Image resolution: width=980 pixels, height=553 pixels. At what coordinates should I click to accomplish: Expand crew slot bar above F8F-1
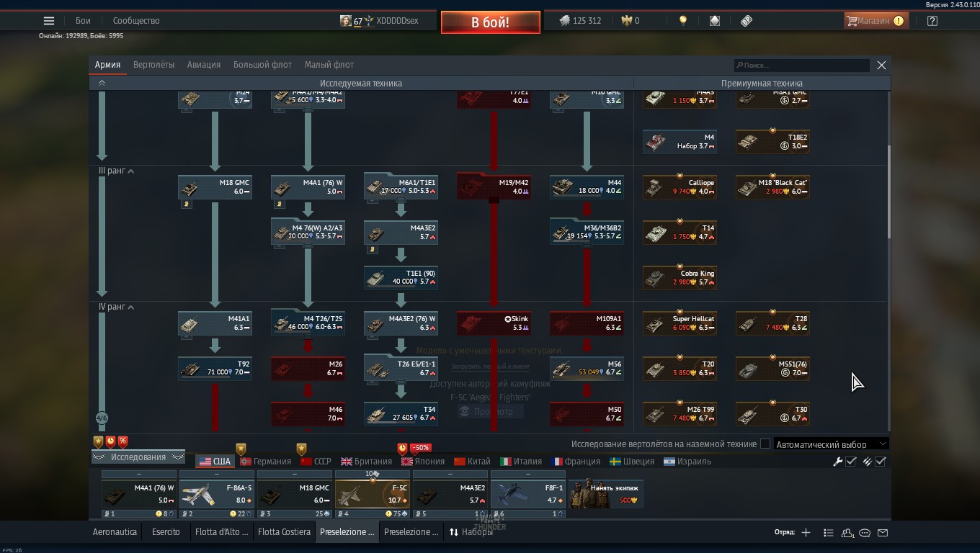528,475
